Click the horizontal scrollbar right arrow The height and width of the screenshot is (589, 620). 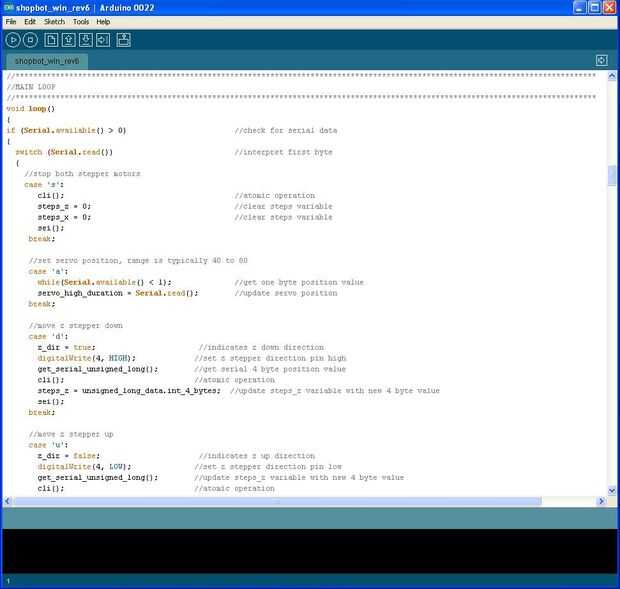click(x=601, y=501)
